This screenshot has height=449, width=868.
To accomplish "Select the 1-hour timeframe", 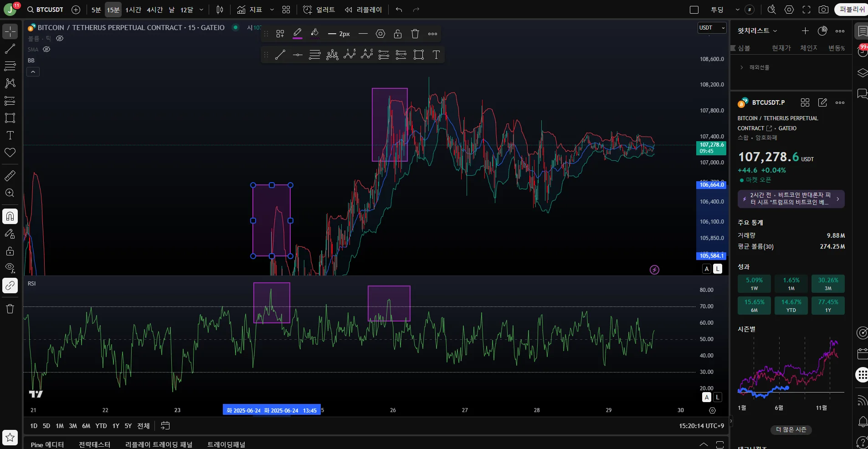I will click(x=133, y=10).
